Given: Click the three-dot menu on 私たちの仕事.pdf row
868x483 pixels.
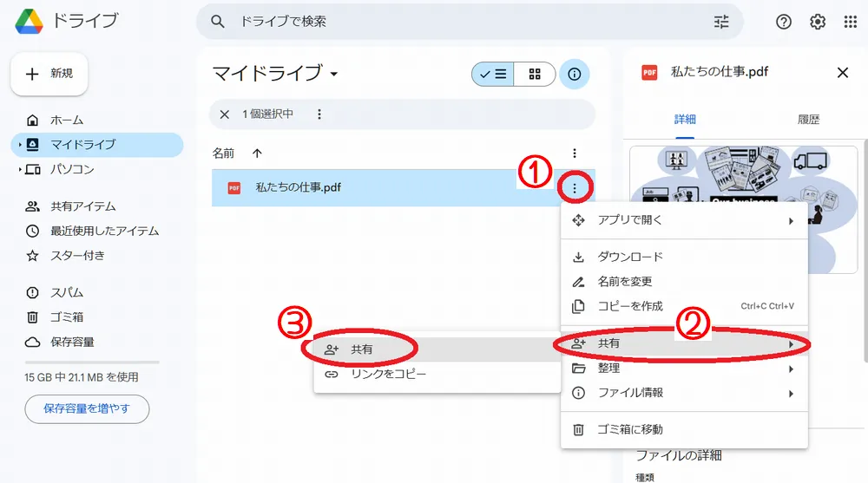Looking at the screenshot, I should (575, 187).
